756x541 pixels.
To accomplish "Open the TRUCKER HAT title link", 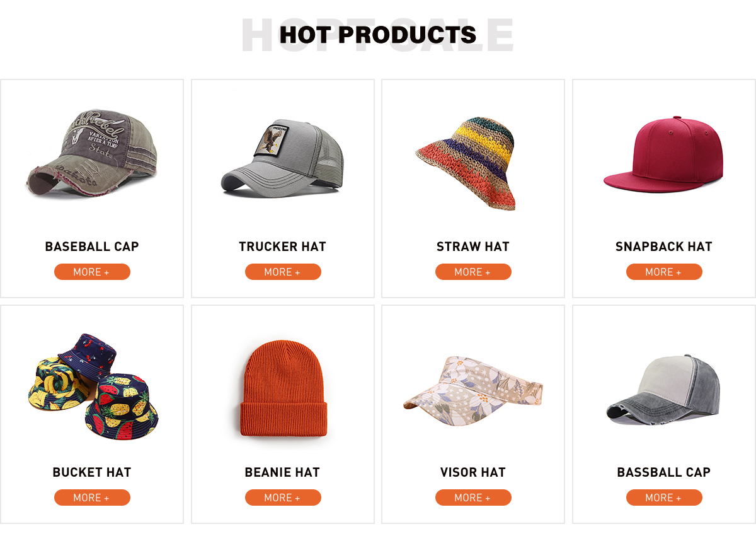I will [283, 247].
